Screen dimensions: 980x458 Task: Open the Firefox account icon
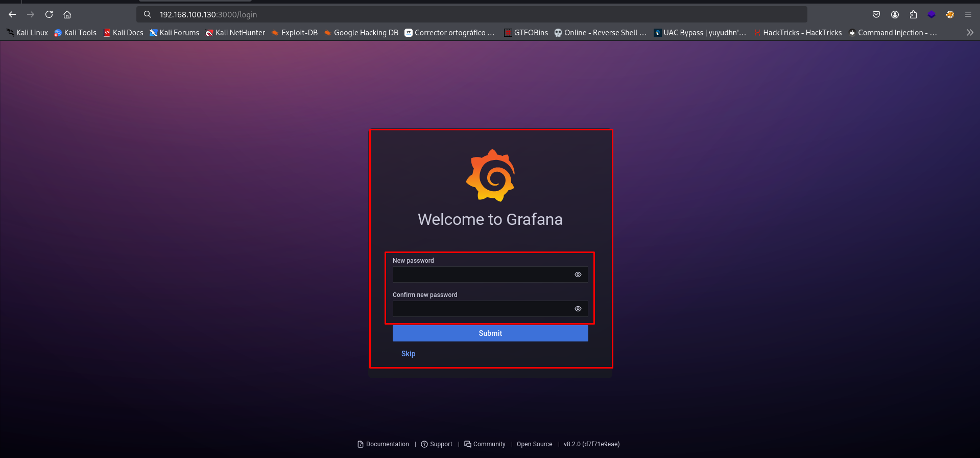[x=895, y=14]
